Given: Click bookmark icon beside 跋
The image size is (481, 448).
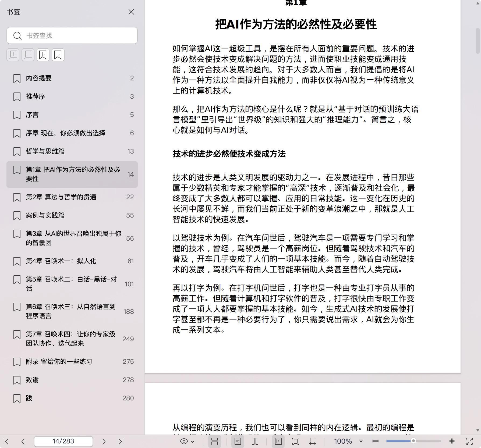Looking at the screenshot, I should click(x=17, y=399).
